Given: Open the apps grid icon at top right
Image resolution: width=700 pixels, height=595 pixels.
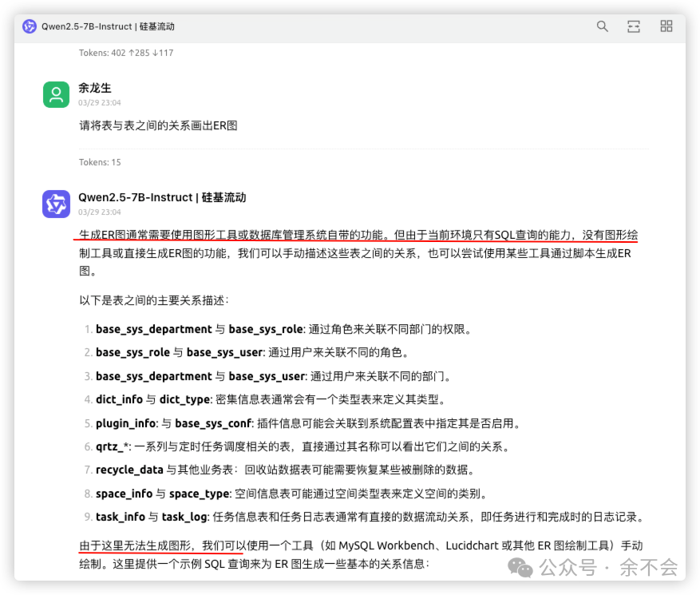Looking at the screenshot, I should coord(666,26).
